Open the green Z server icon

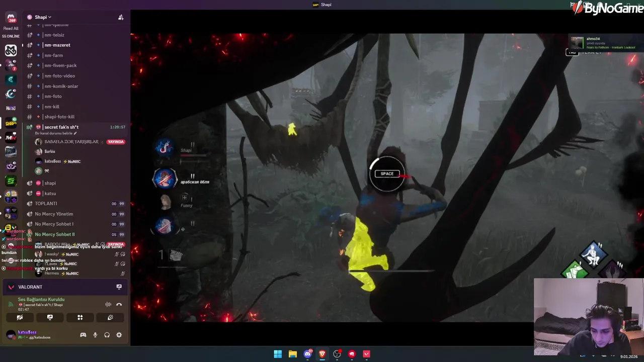(11, 181)
